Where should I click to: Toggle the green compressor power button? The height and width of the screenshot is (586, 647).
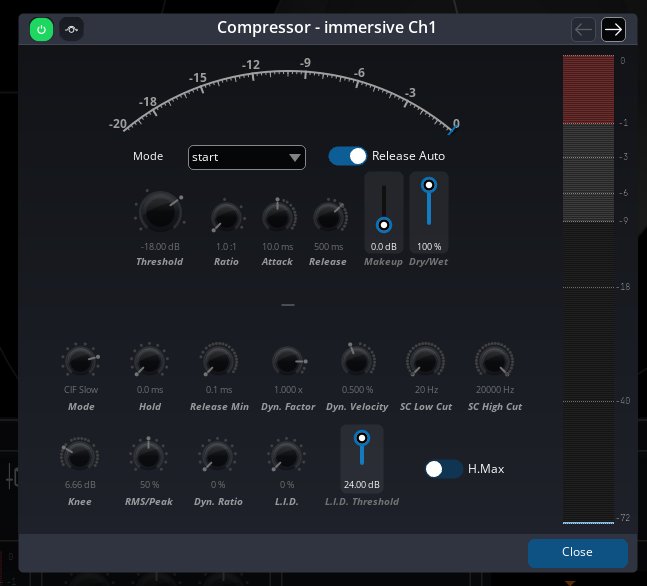[x=42, y=29]
